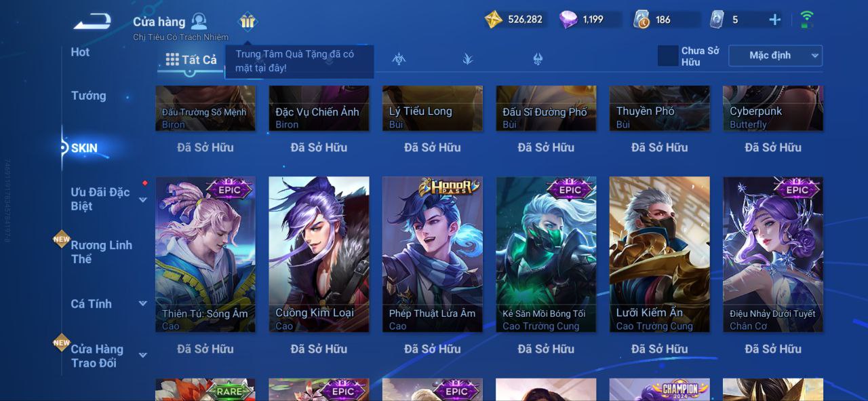The width and height of the screenshot is (868, 401).
Task: Tap the purple diamond currency icon
Action: click(568, 20)
